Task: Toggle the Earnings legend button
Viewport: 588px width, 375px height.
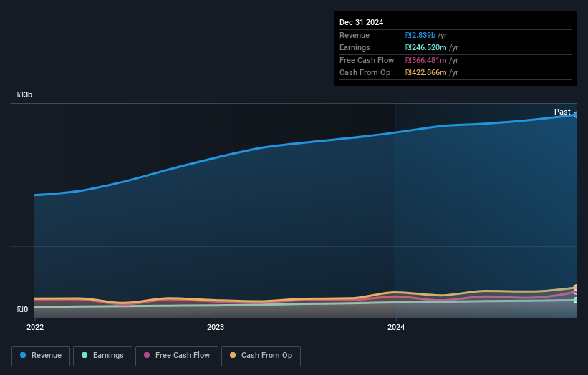Action: pyautogui.click(x=102, y=356)
